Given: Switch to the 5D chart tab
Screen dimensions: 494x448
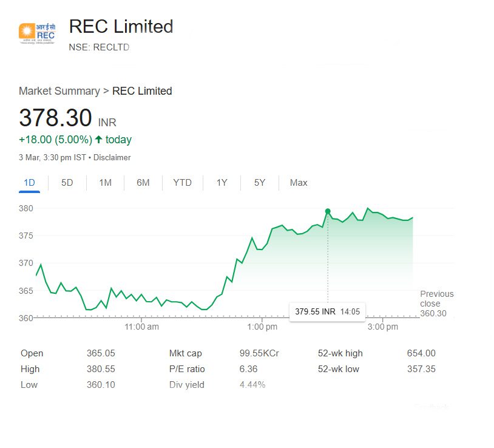Looking at the screenshot, I should pos(67,183).
